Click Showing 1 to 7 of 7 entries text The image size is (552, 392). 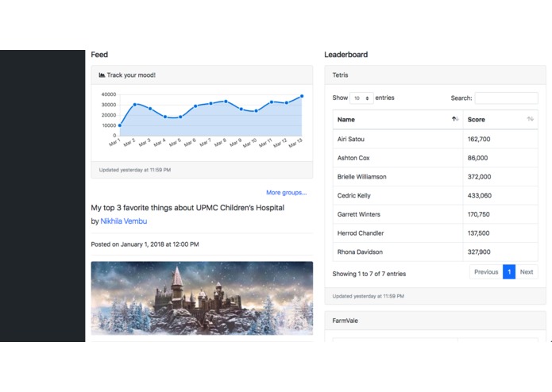point(369,274)
